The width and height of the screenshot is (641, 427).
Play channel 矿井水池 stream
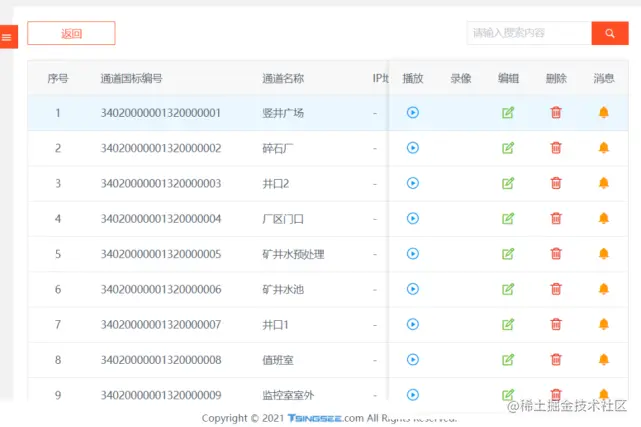pyautogui.click(x=413, y=289)
